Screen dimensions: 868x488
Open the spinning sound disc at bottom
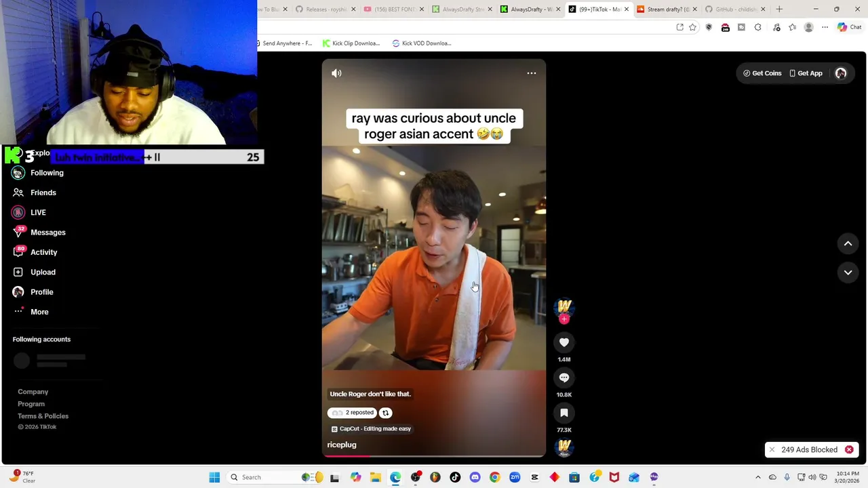pos(564,447)
